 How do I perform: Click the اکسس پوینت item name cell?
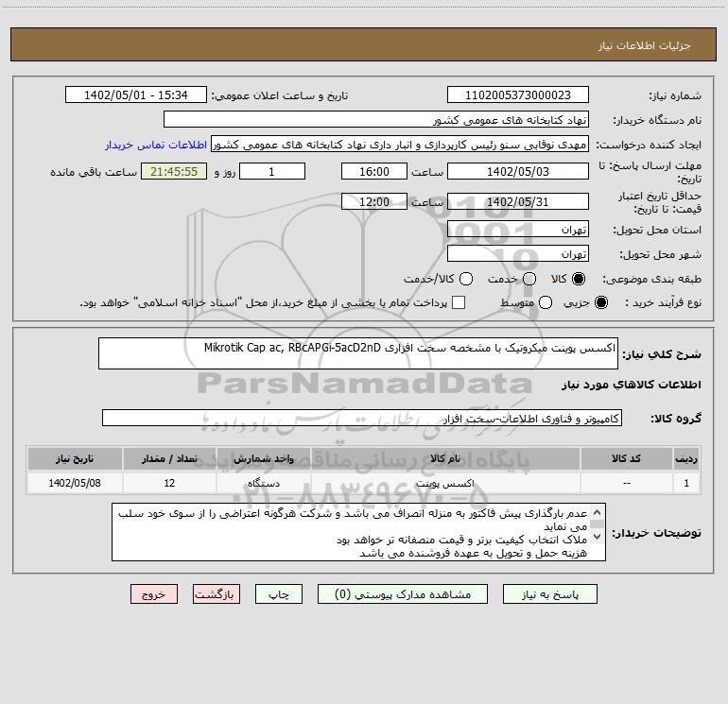pos(445,483)
